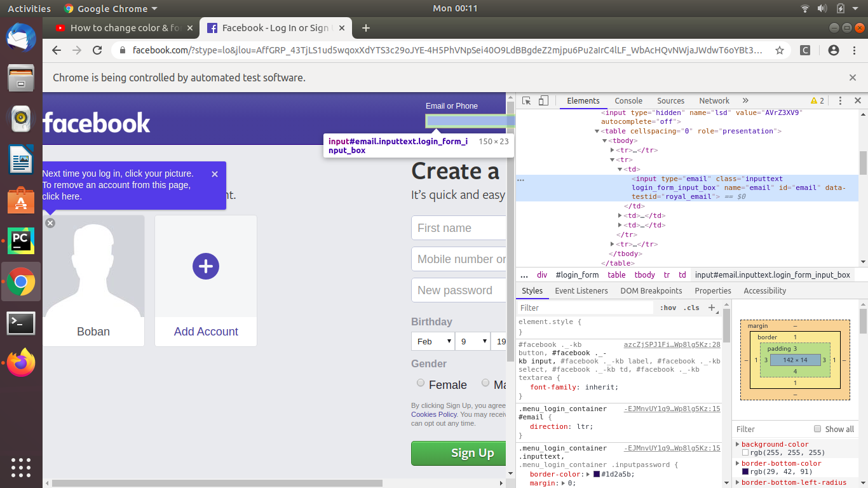Click the Add Account link text
The image size is (868, 488).
[x=206, y=332]
